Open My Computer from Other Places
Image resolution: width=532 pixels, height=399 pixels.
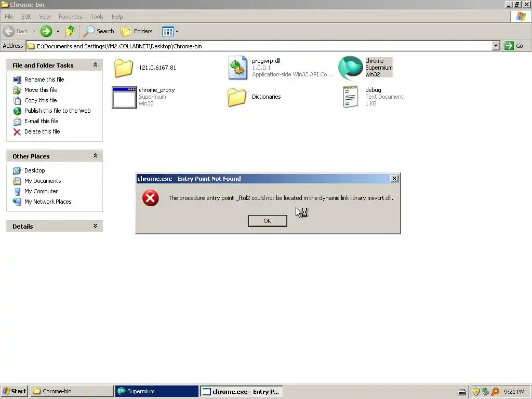[41, 191]
